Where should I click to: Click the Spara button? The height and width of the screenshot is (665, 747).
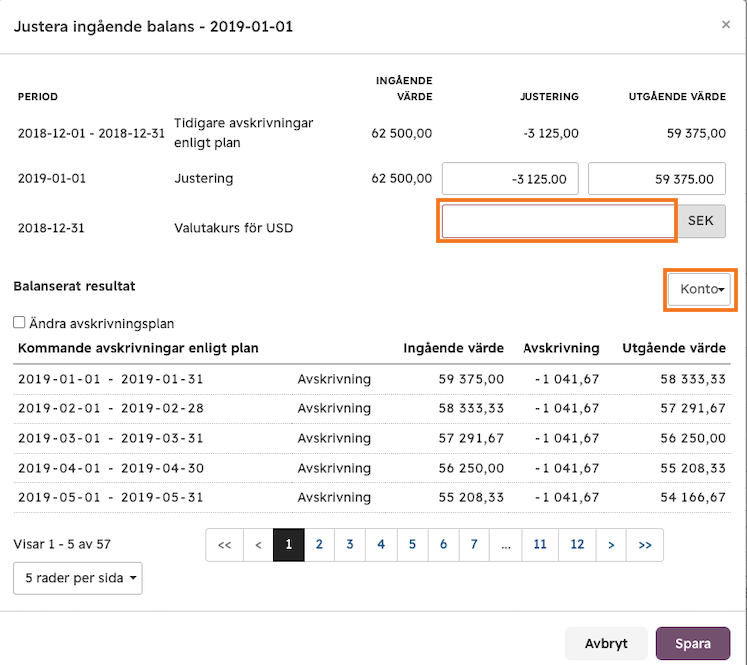[693, 644]
